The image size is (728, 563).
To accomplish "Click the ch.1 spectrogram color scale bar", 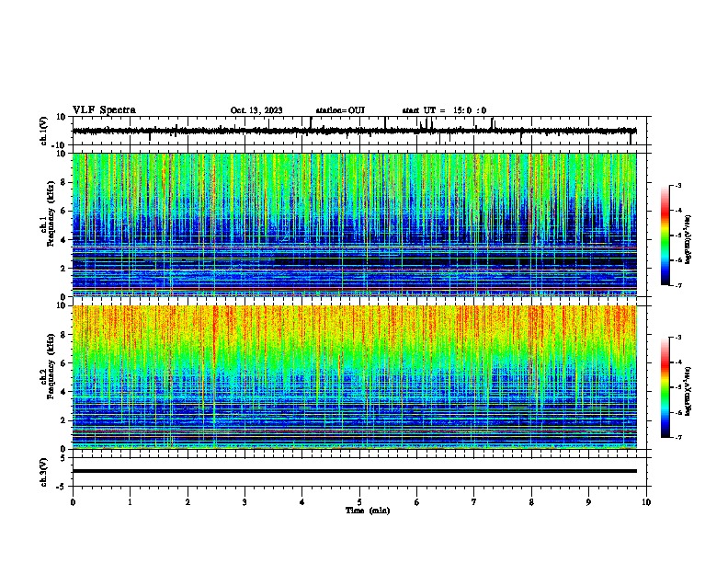I will pyautogui.click(x=665, y=236).
